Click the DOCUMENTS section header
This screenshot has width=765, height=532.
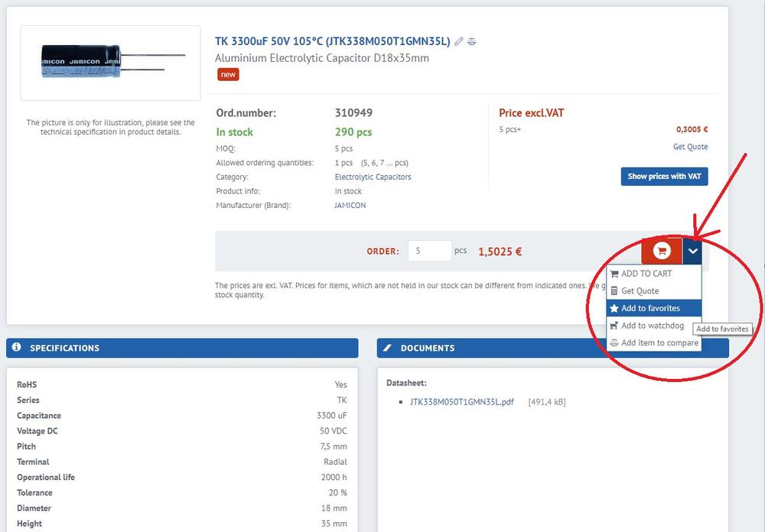[x=553, y=348]
